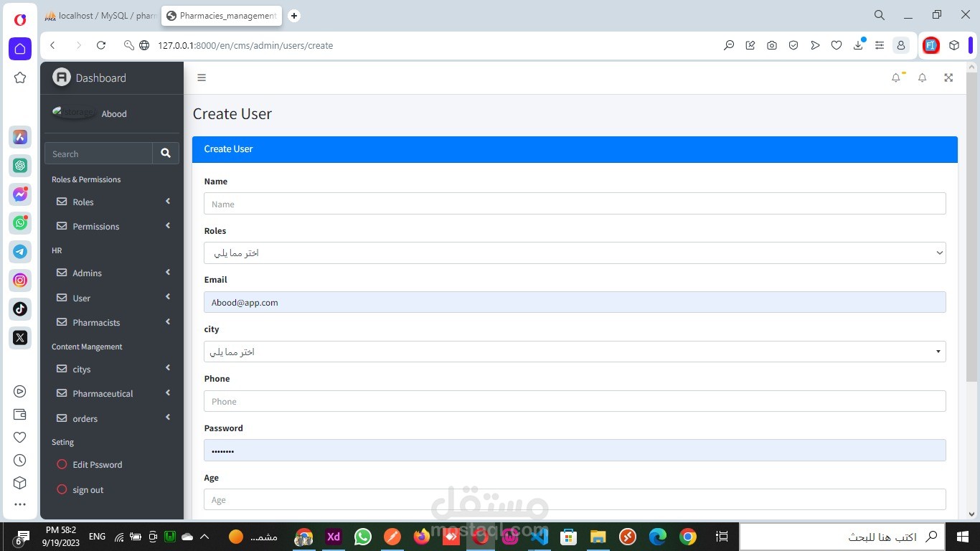The height and width of the screenshot is (551, 980).
Task: Open the Windows Start menu
Action: pyautogui.click(x=963, y=536)
